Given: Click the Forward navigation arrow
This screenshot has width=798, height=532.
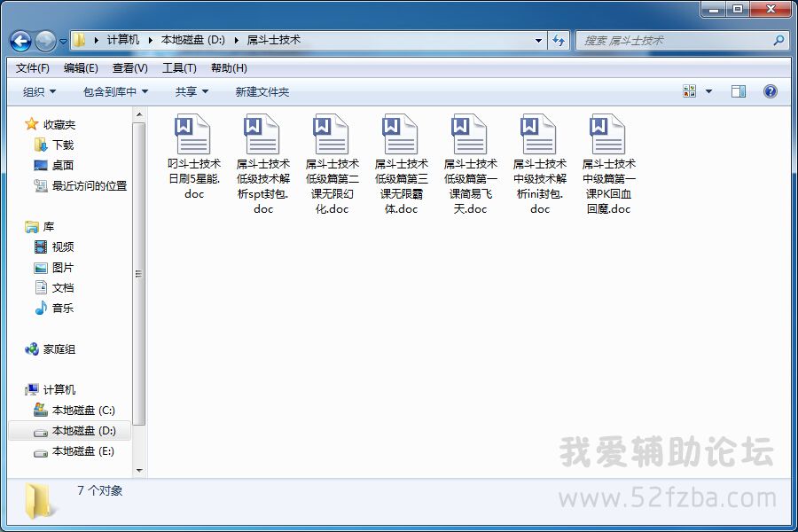Looking at the screenshot, I should [x=45, y=42].
